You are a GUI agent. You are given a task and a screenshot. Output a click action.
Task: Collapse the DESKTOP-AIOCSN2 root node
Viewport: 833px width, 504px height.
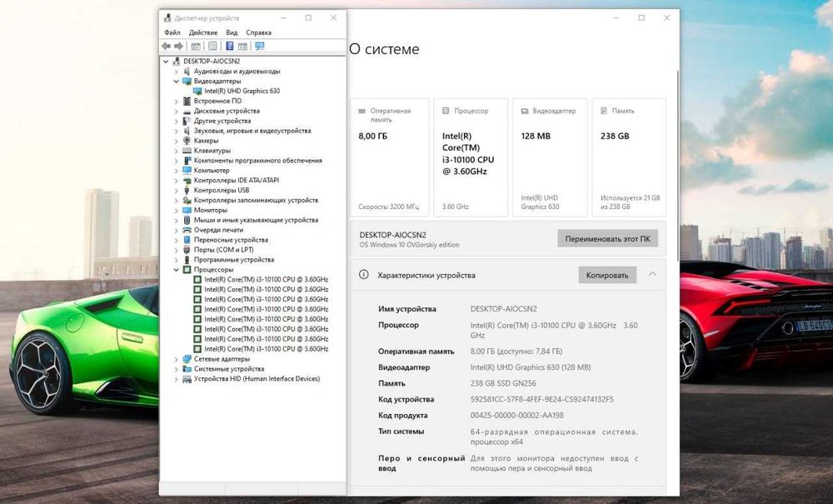tap(166, 61)
